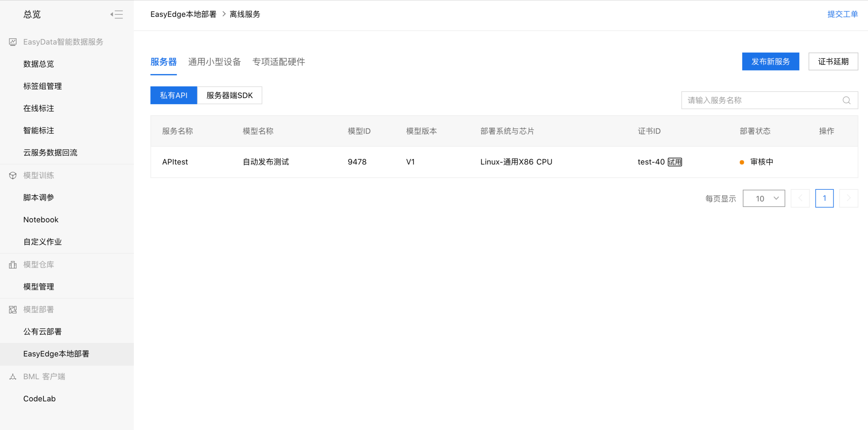868x430 pixels.
Task: Go to next page arrow
Action: coord(848,198)
